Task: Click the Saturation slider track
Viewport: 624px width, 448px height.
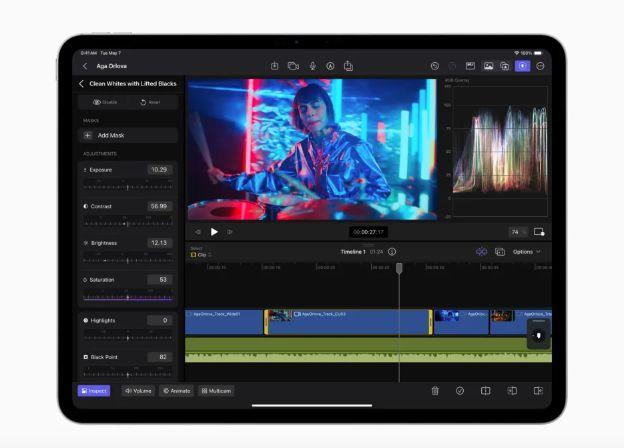Action: (128, 297)
